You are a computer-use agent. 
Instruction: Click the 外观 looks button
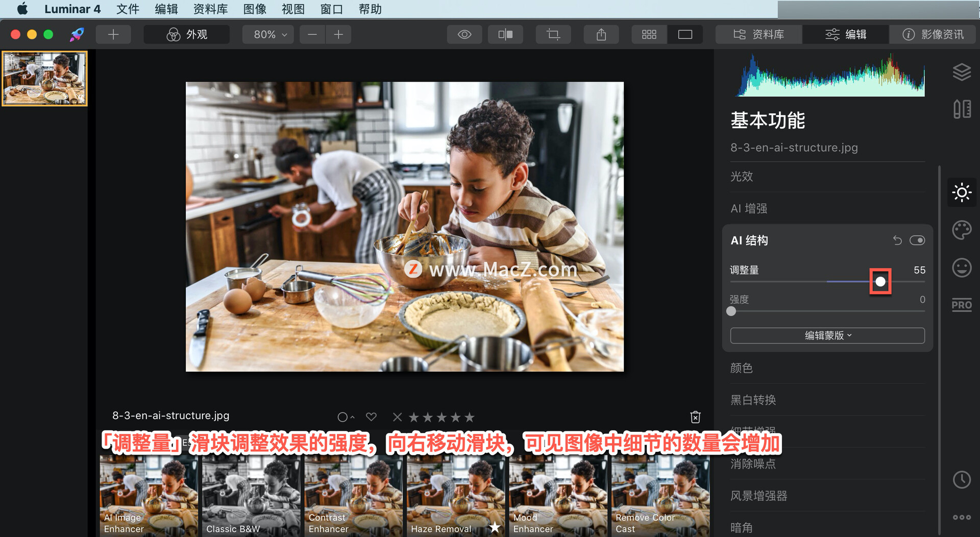click(x=186, y=34)
